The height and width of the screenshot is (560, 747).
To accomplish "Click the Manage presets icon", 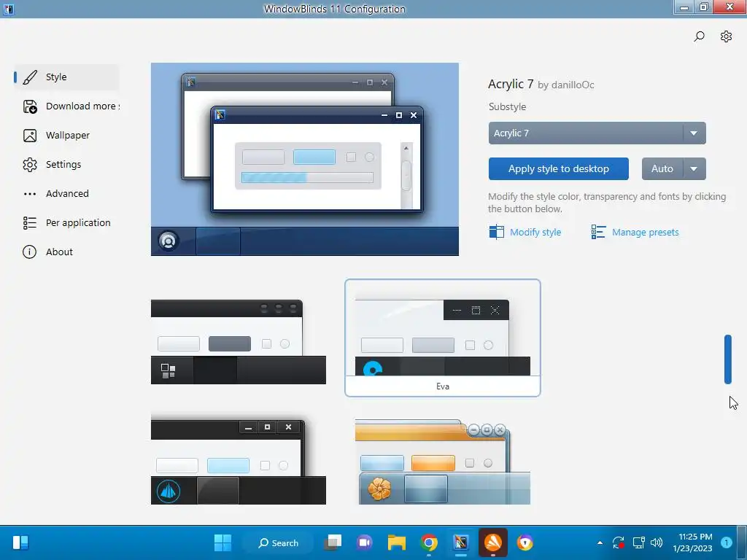I will (x=598, y=232).
